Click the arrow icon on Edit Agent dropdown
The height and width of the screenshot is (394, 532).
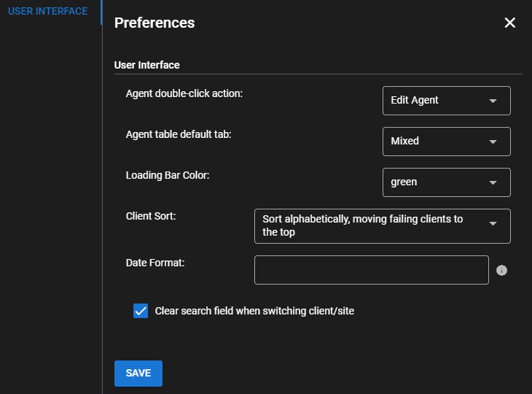click(x=493, y=101)
